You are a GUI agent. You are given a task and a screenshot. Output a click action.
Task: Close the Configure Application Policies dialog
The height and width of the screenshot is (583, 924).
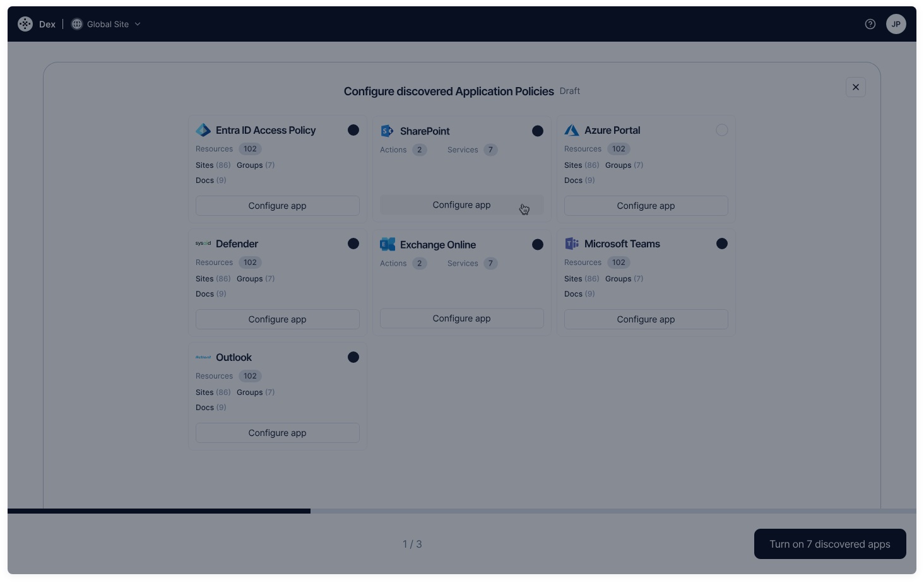pyautogui.click(x=856, y=87)
